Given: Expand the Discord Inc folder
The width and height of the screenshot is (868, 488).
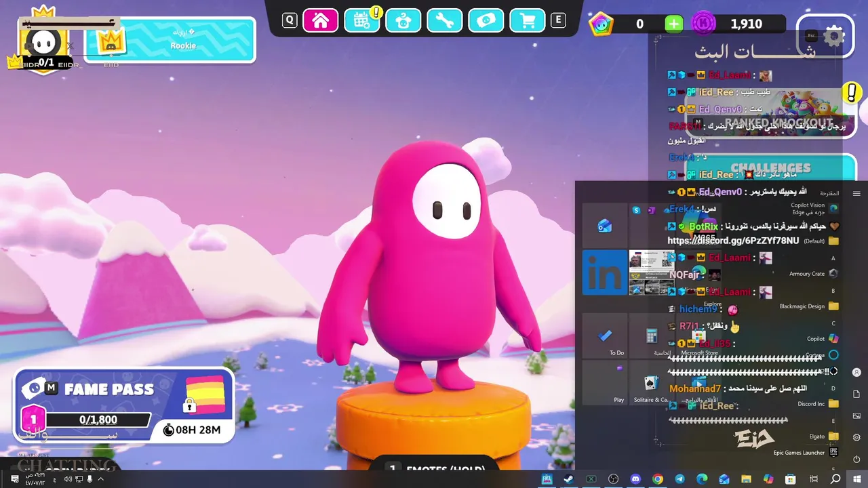Looking at the screenshot, I should pyautogui.click(x=818, y=404).
